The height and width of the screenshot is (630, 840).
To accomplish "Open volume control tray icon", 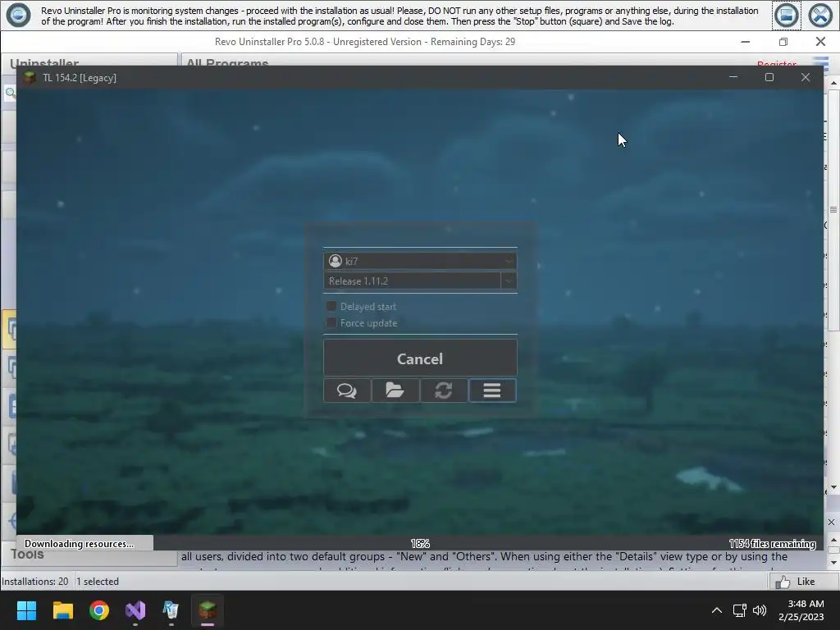I will pos(759,610).
